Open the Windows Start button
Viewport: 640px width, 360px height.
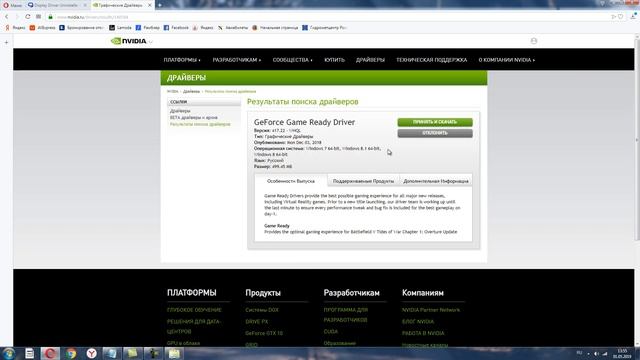(9, 353)
